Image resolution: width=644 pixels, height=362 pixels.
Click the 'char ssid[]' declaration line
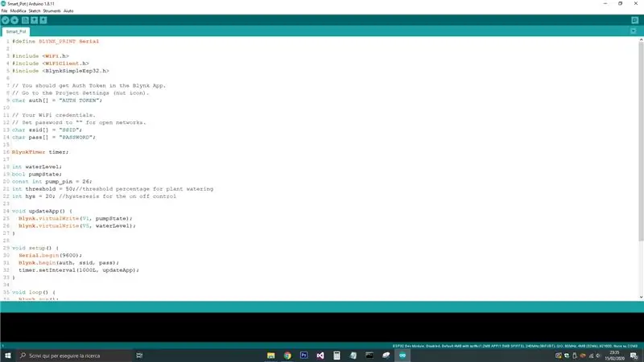[47, 130]
